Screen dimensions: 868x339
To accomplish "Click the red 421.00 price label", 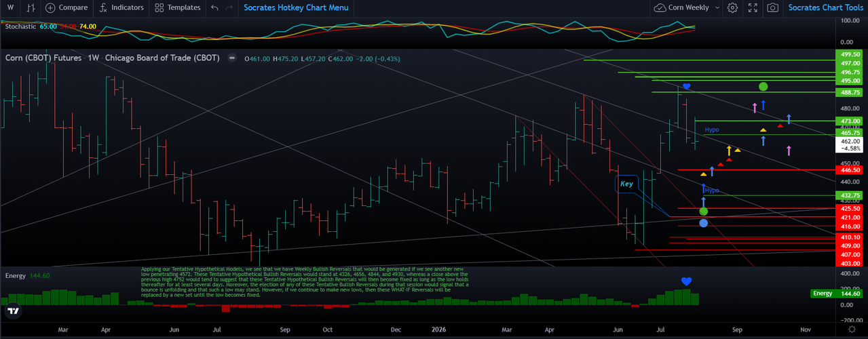I will point(850,217).
